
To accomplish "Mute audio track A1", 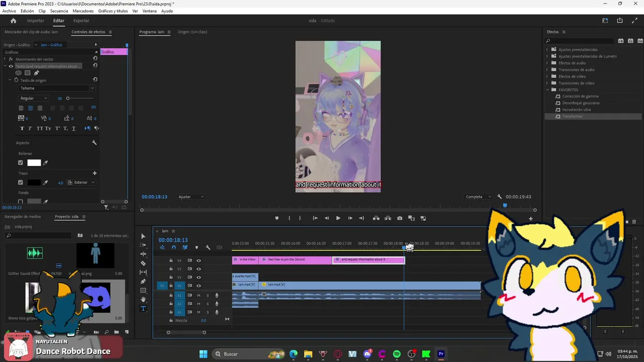I will coord(199,295).
